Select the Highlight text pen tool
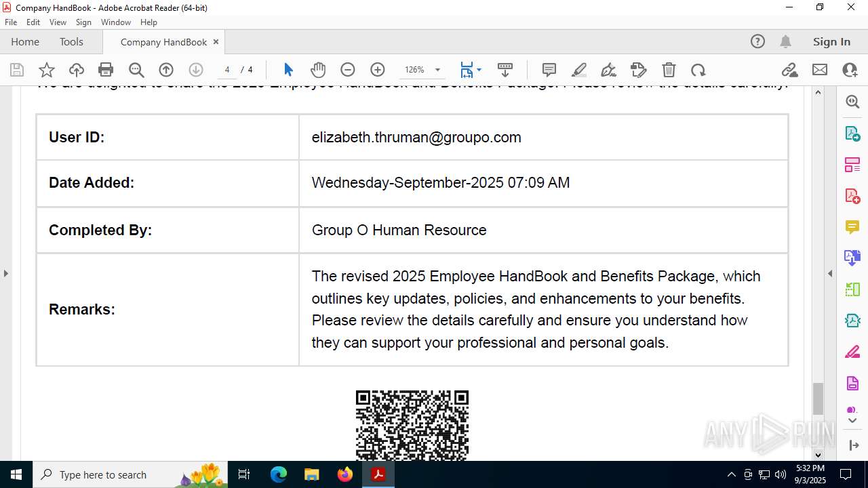Image resolution: width=868 pixels, height=488 pixels. click(x=579, y=70)
